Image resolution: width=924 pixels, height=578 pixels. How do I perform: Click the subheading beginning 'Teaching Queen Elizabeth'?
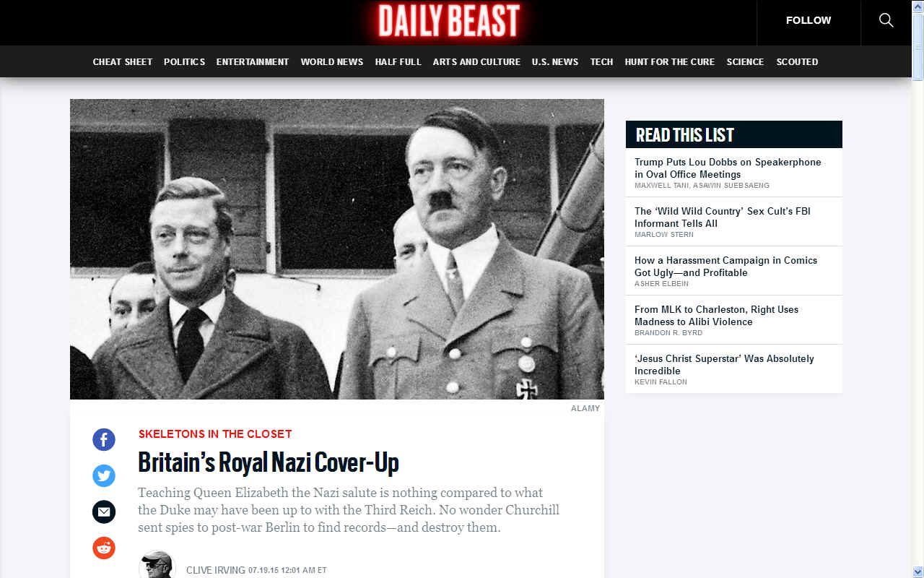(x=349, y=510)
